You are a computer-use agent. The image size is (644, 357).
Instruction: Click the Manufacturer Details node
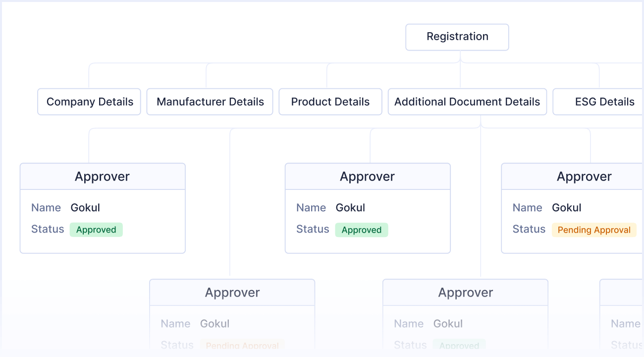[210, 102]
